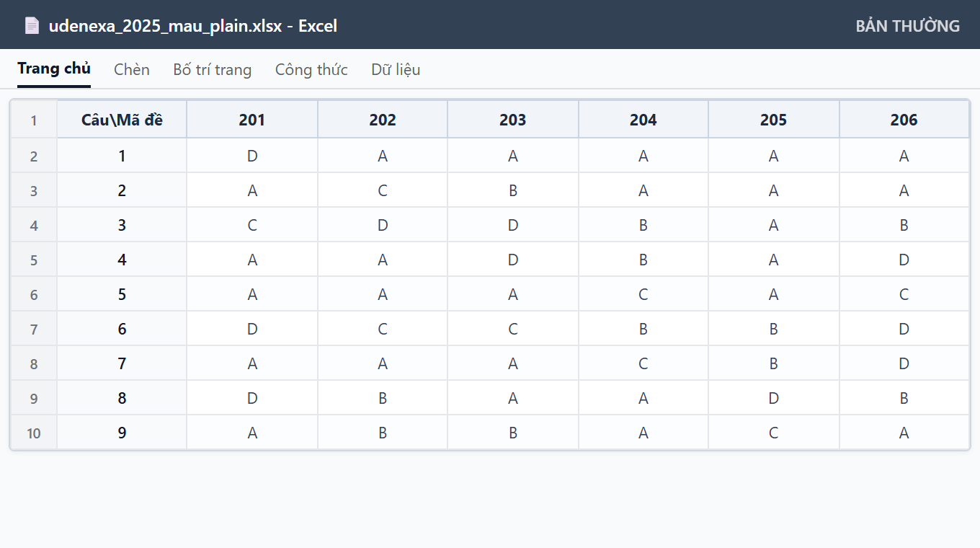Select answer B for question 9, code 202
This screenshot has width=980, height=548.
coord(383,433)
